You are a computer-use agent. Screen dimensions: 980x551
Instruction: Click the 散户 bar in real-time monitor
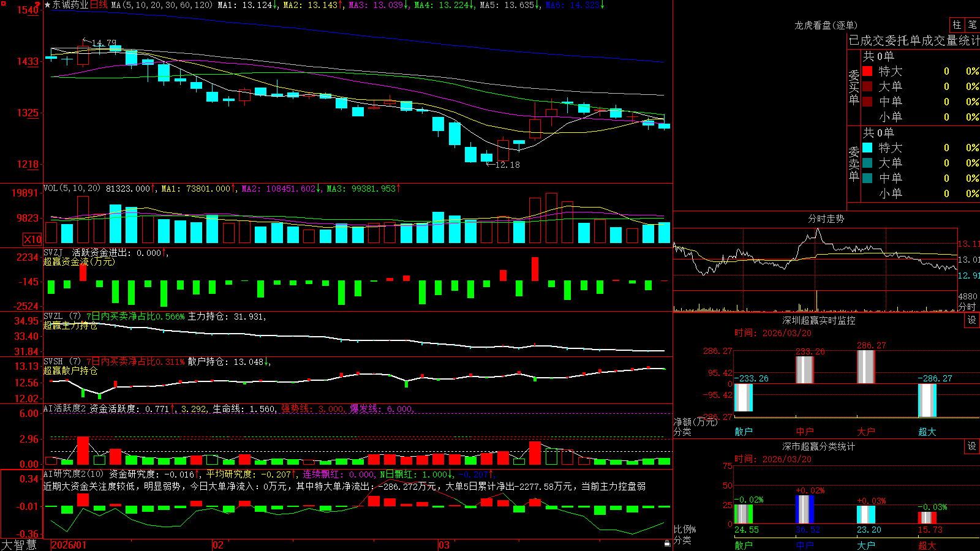[x=743, y=397]
